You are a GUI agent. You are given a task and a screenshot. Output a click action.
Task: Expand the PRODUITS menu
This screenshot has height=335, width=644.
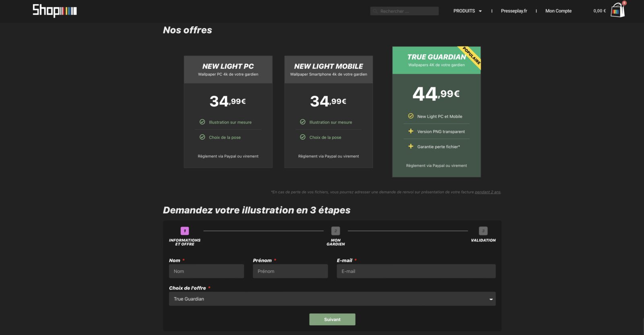coord(468,11)
